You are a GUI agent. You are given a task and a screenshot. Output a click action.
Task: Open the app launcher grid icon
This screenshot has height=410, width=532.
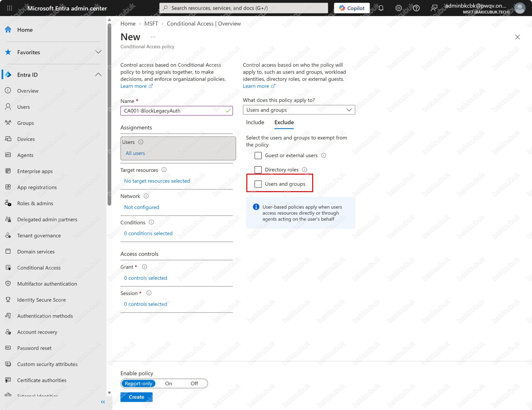coord(10,8)
